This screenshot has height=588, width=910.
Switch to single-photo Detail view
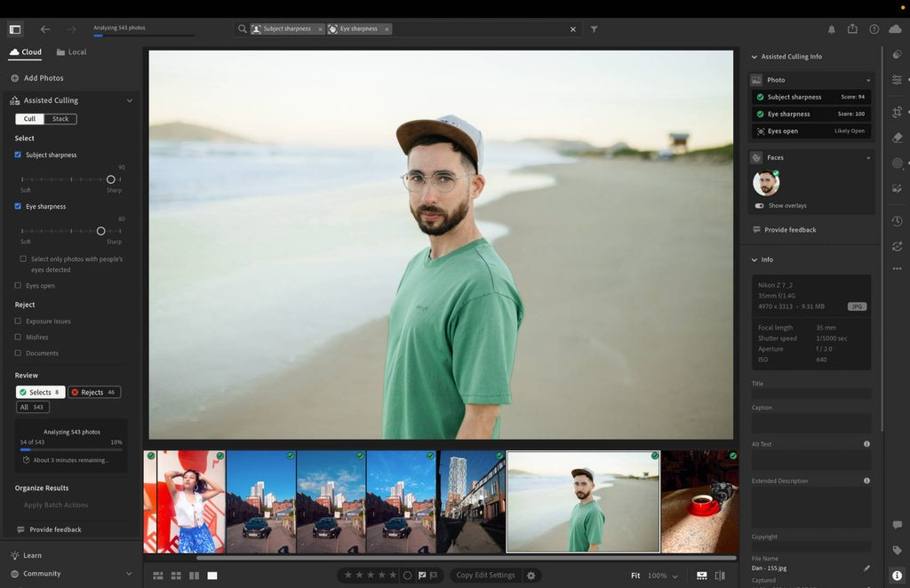click(212, 576)
